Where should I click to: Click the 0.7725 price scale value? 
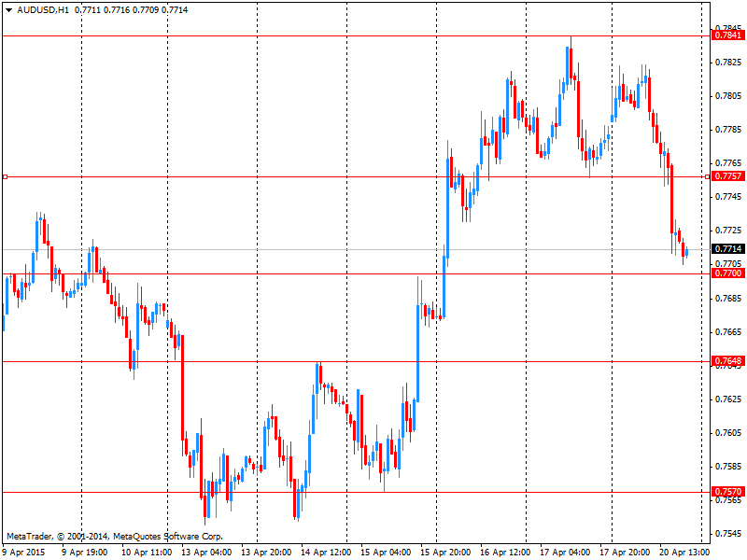(x=728, y=231)
